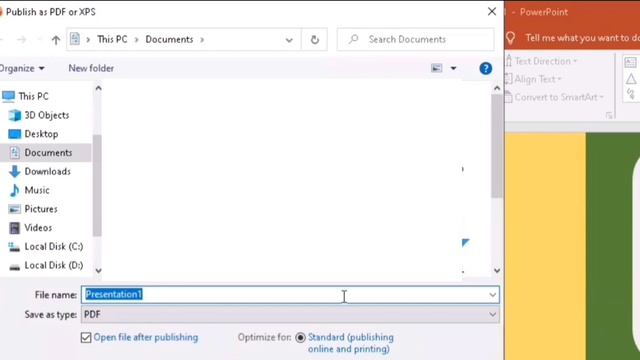Open the Save as type PDF dropdown
The image size is (640, 360).
coord(290,314)
